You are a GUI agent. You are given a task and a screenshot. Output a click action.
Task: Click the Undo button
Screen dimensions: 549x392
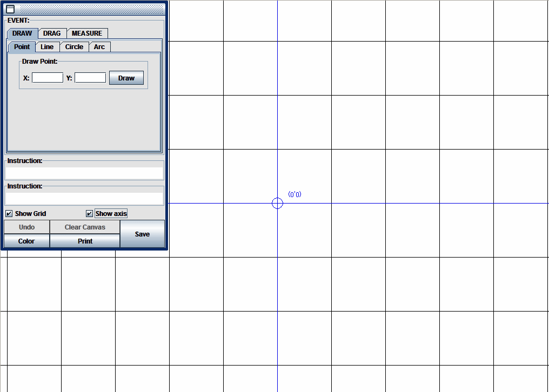26,227
